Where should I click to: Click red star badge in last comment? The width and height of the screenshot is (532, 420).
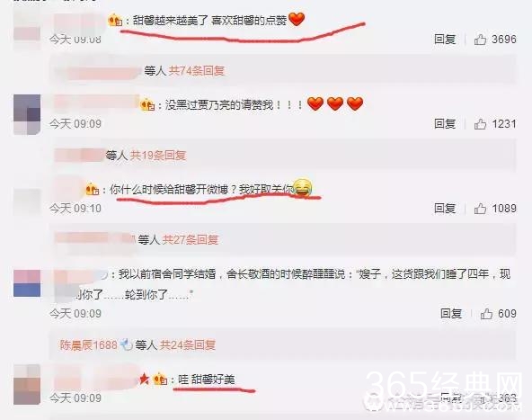coord(144,379)
